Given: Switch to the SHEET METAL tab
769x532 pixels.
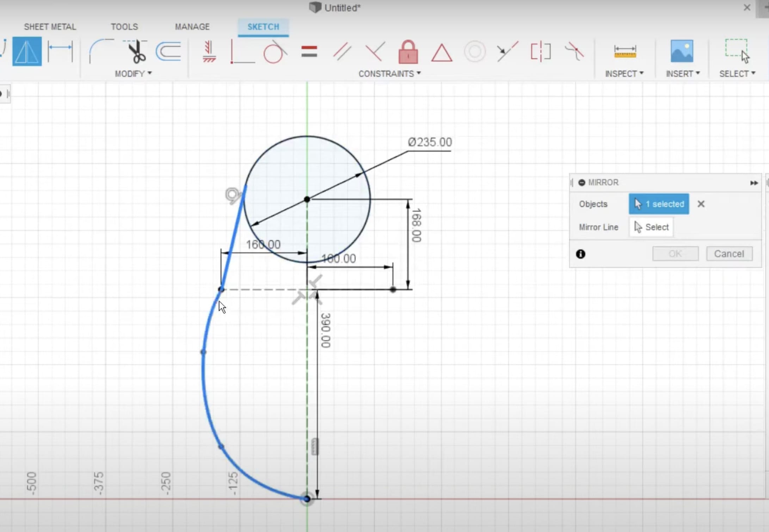Looking at the screenshot, I should 50,27.
